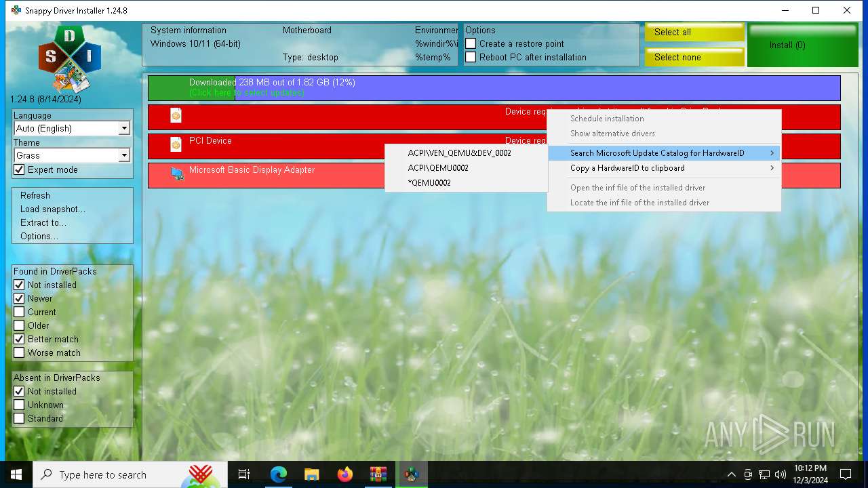This screenshot has height=488, width=868.
Task: Select Copy a HardwareID to clipboard
Action: click(664, 168)
